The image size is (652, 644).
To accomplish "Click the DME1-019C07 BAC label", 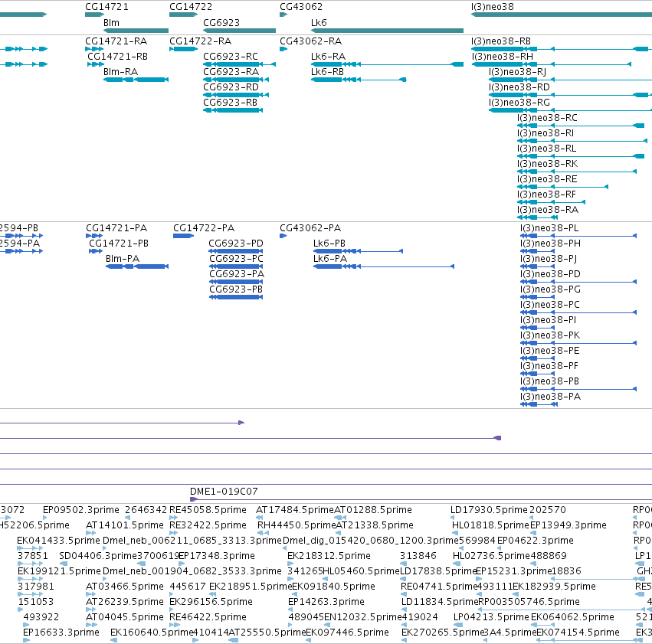I will [x=224, y=492].
